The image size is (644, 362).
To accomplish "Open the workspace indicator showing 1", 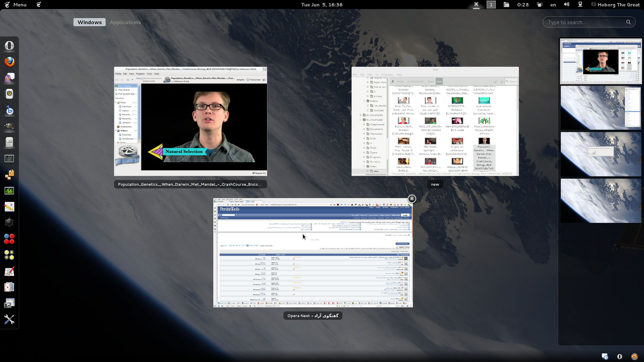I will [491, 5].
